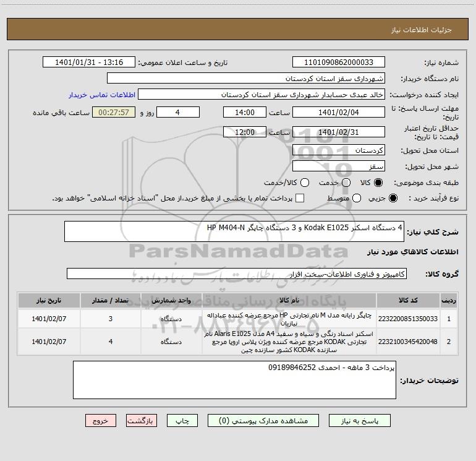Image resolution: width=476 pixels, height=461 pixels.
Task: Click the کد کالا column header
Action: [x=408, y=300]
